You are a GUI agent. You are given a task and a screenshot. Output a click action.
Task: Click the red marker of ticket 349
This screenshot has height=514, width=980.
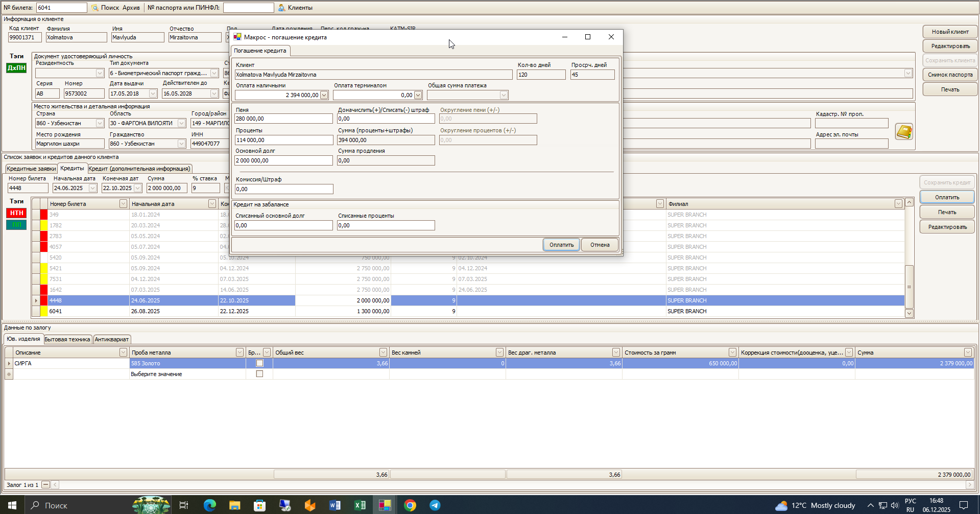[44, 215]
